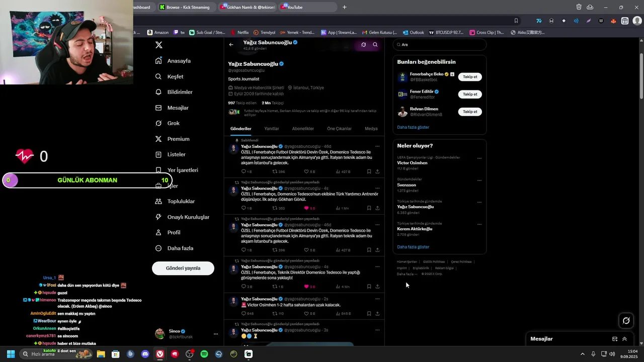Screen dimensions: 644x362
Task: Click the Trendyol bookmark
Action: click(264, 32)
